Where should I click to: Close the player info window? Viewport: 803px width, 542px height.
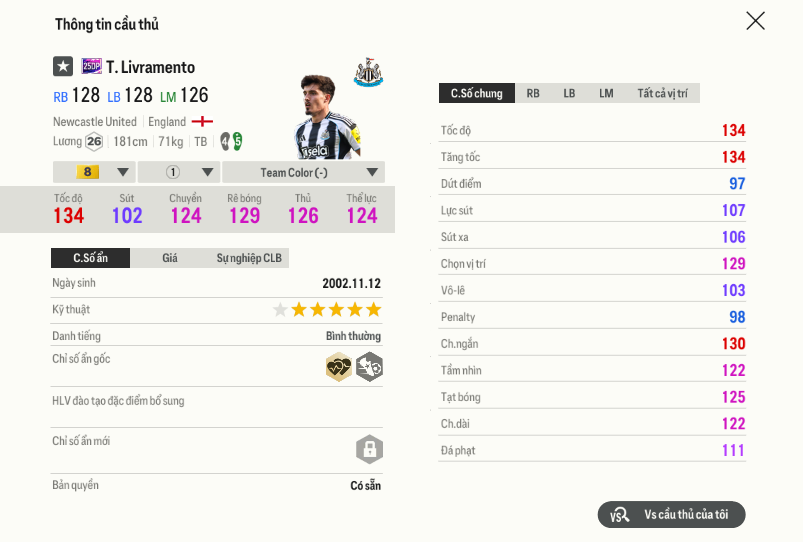[x=755, y=21]
